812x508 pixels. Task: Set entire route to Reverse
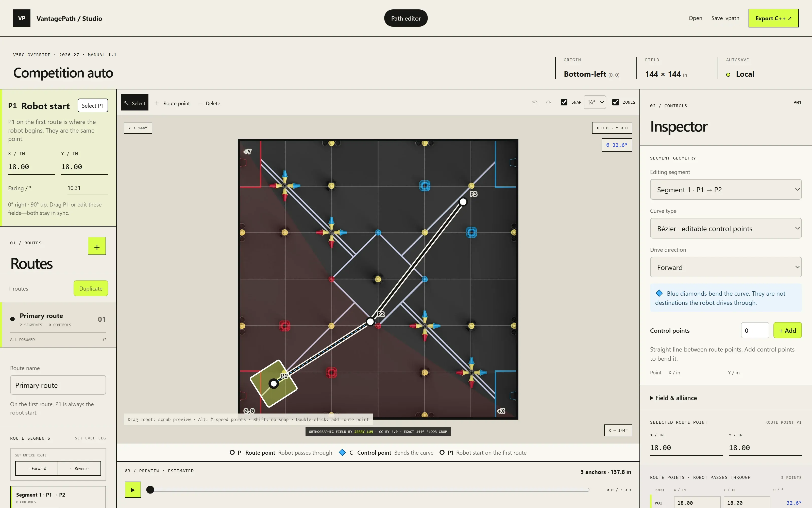coord(79,468)
